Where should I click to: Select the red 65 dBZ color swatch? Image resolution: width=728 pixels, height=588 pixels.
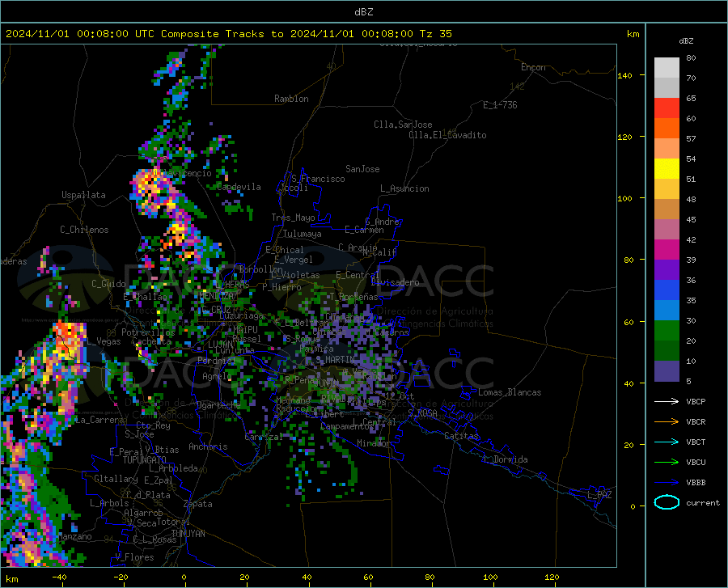pos(667,108)
